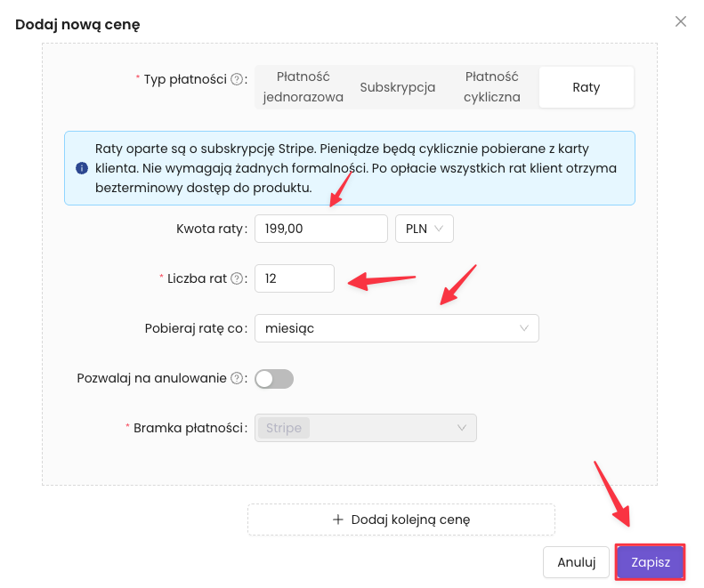704x588 pixels.
Task: Click the Dodaj kolejną cenę button
Action: [401, 520]
